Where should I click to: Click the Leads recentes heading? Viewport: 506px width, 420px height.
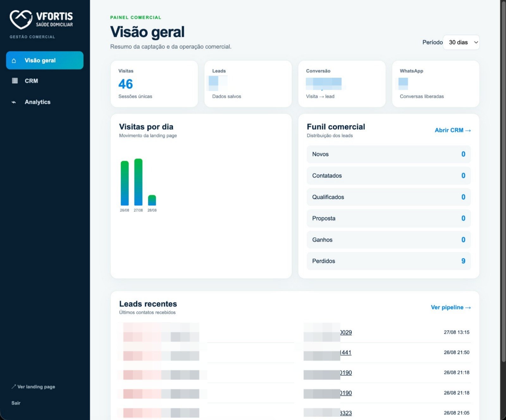point(148,304)
